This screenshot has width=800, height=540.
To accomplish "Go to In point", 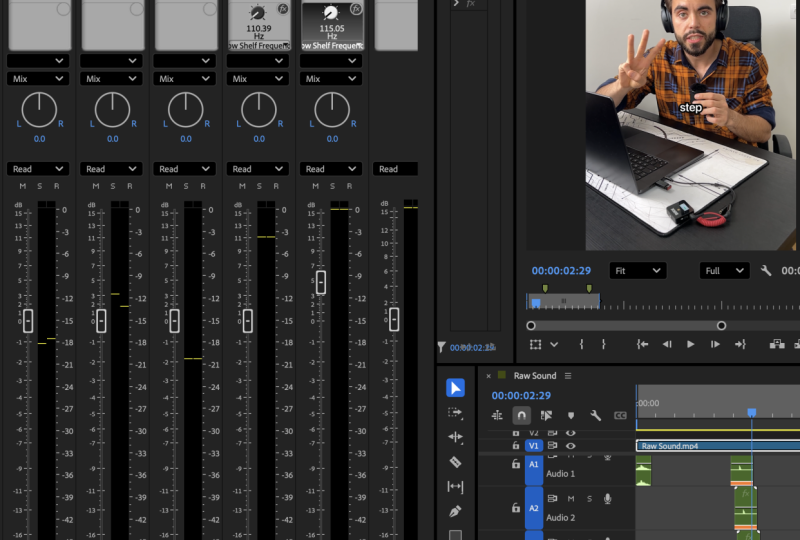I will (642, 345).
